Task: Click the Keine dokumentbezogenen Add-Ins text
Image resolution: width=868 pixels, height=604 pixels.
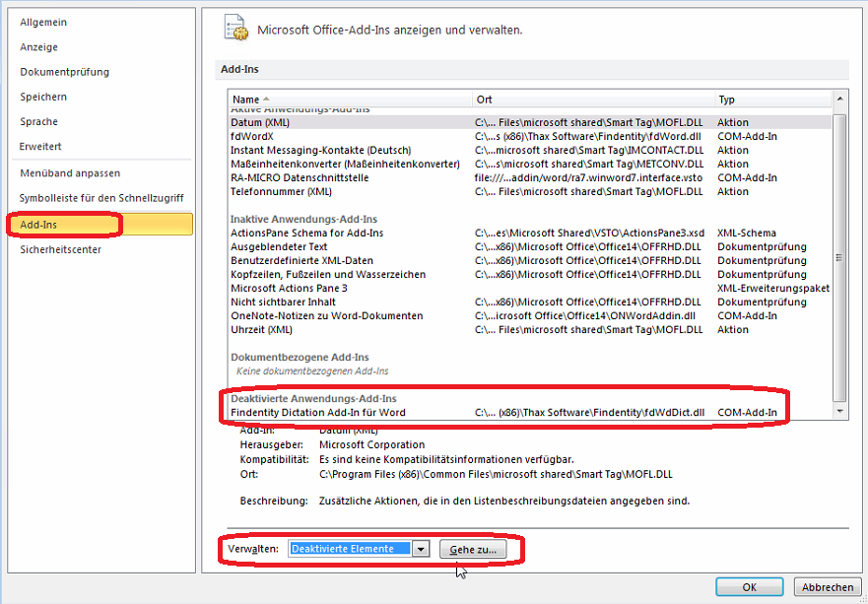Action: 312,371
